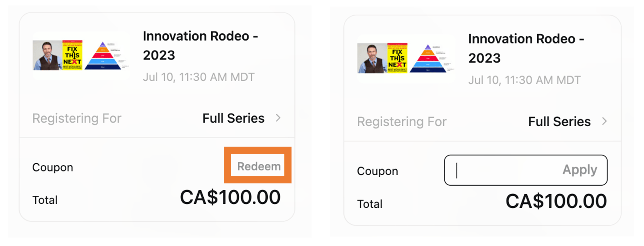Click the man's portrait in Apply card
The height and width of the screenshot is (246, 644).
pyautogui.click(x=372, y=59)
